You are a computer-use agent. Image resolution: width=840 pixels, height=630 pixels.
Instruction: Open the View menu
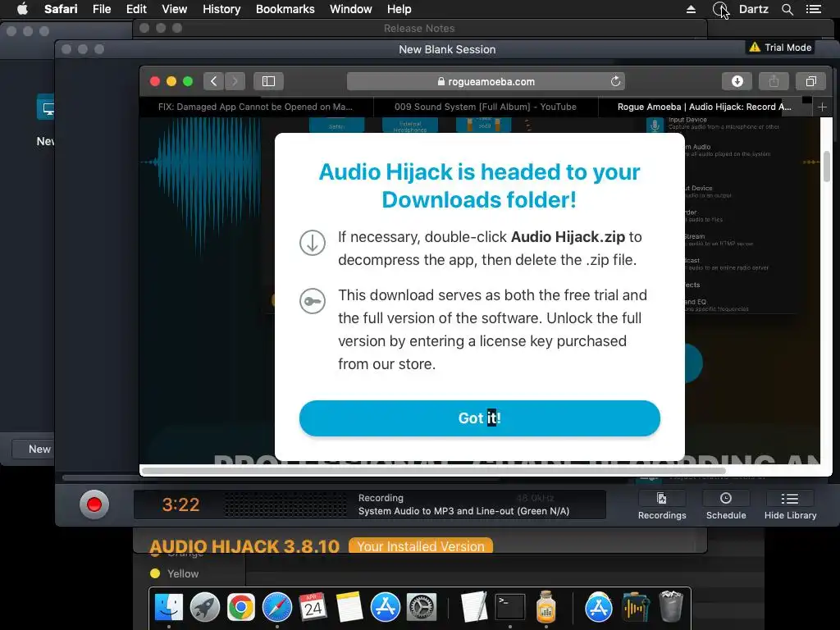pos(174,9)
